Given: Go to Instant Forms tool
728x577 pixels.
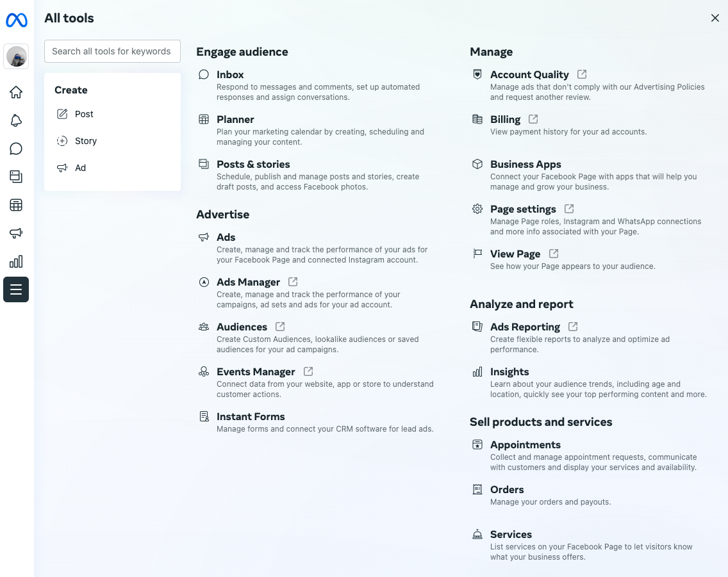Looking at the screenshot, I should pos(251,416).
